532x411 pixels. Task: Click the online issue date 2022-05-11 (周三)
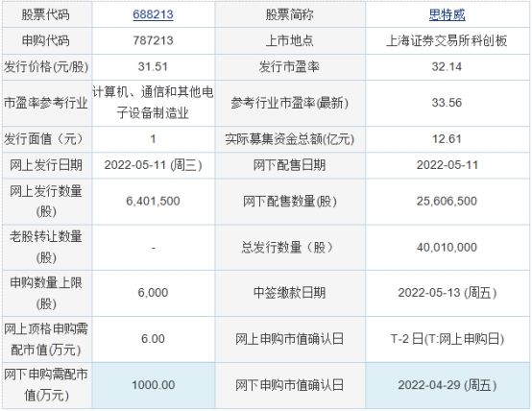[x=153, y=165]
